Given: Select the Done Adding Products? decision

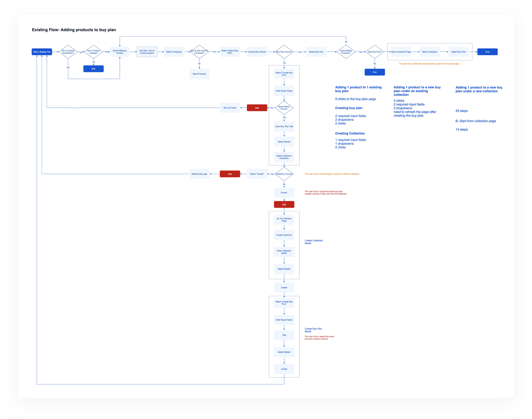Looking at the screenshot, I should pyautogui.click(x=346, y=52).
